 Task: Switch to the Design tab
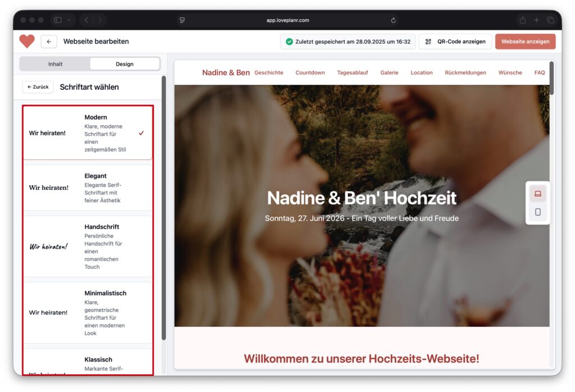pyautogui.click(x=124, y=64)
